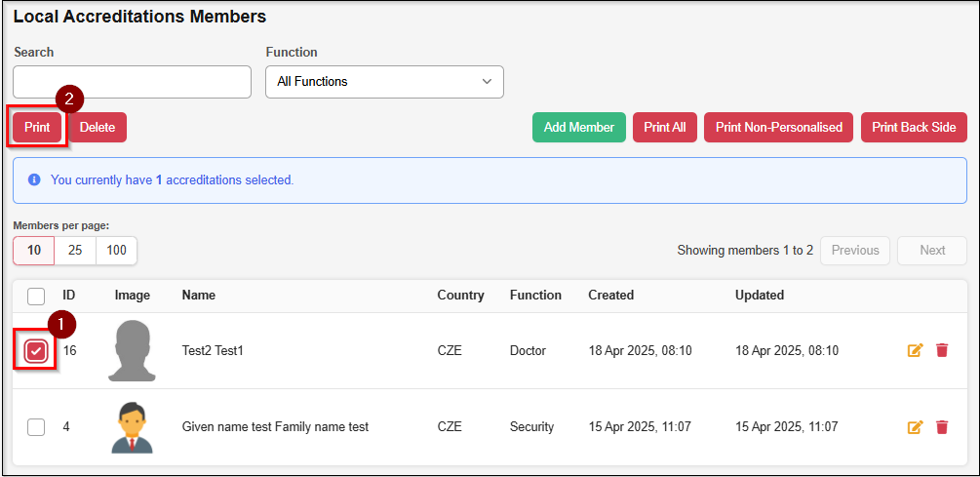The height and width of the screenshot is (477, 980).
Task: Delete member Test2 Test1 using trash icon
Action: coord(942,350)
